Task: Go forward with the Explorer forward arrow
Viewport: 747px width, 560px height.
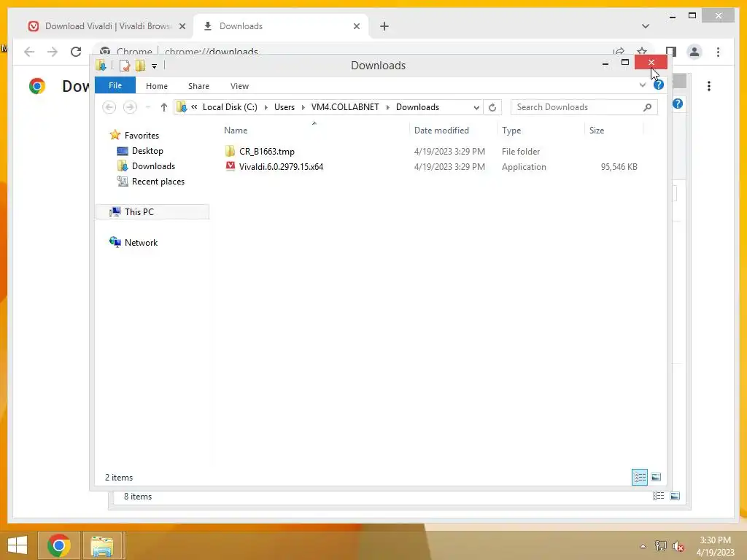Action: coord(130,107)
